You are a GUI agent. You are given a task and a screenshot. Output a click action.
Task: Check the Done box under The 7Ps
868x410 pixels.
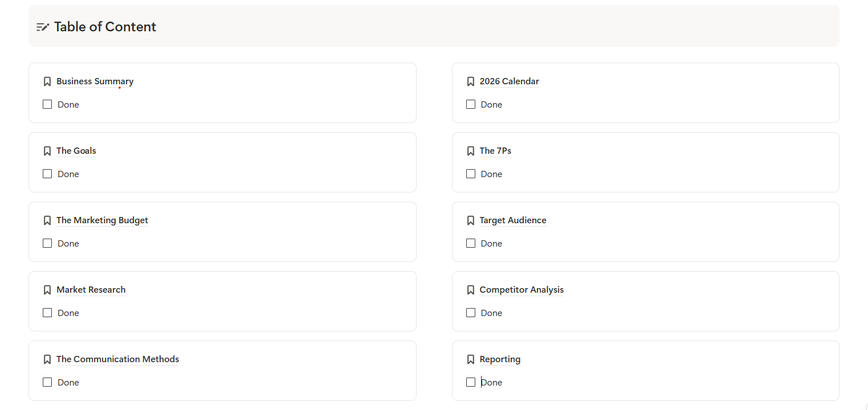pyautogui.click(x=471, y=174)
